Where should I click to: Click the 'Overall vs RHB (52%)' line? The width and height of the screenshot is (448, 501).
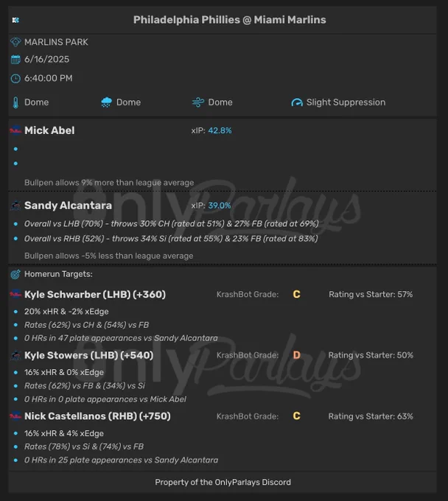[x=171, y=239]
